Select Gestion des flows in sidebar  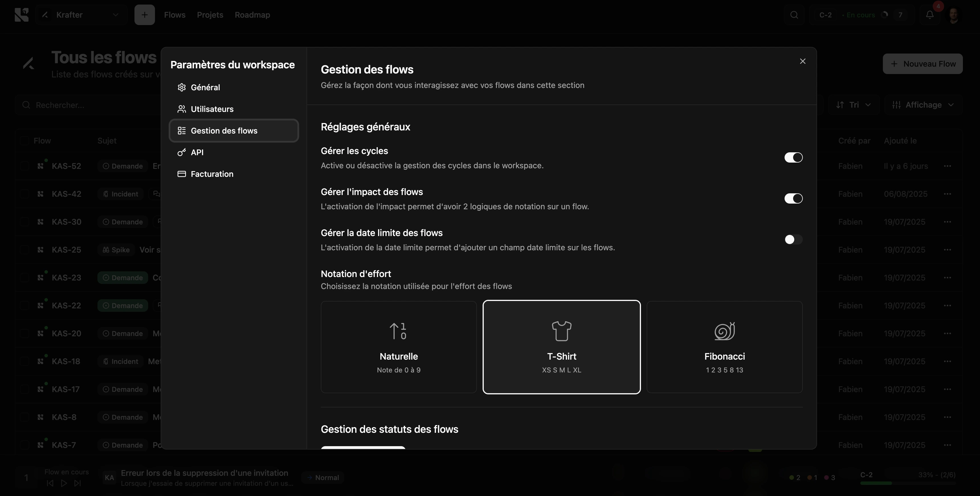point(234,131)
